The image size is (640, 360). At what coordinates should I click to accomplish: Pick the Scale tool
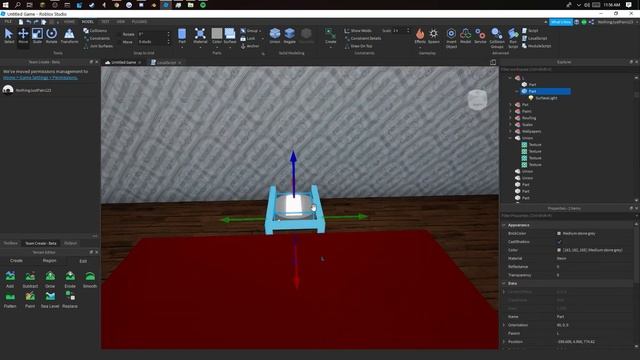pos(37,36)
